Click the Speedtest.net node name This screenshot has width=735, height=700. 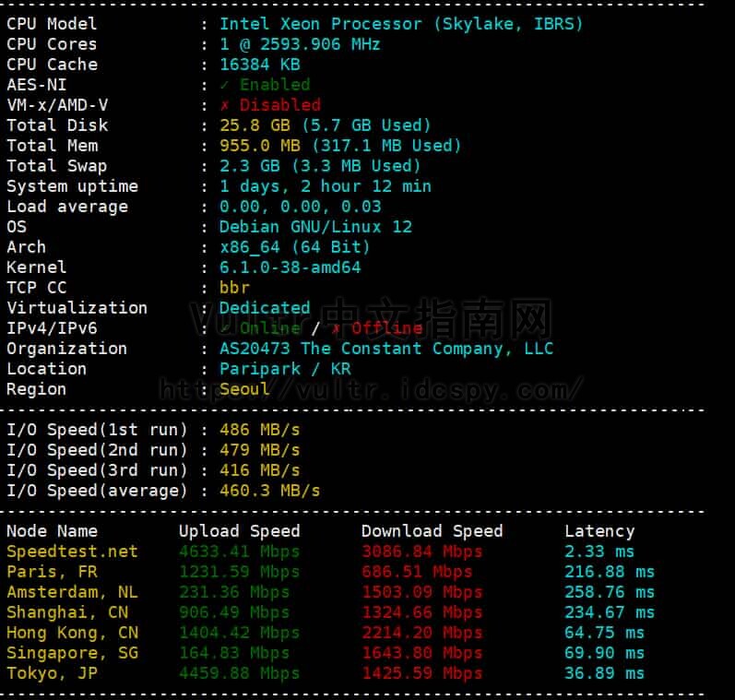click(72, 552)
